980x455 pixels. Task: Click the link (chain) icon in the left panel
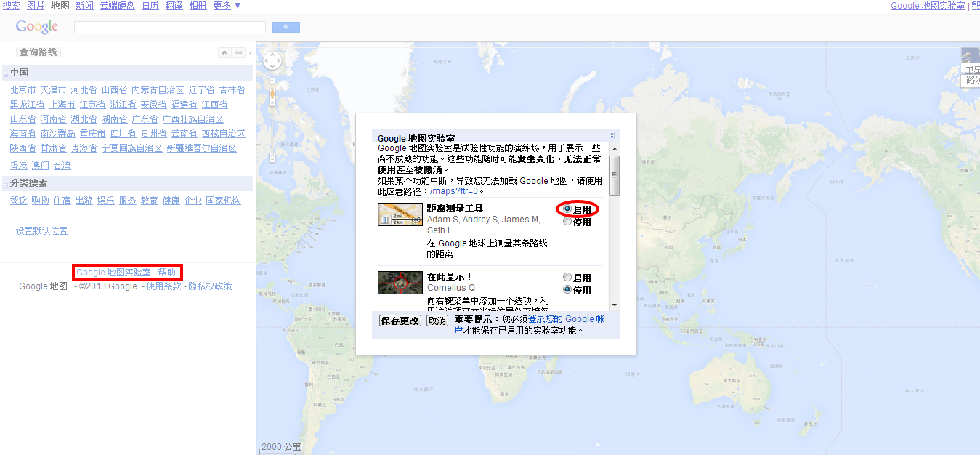[x=238, y=52]
